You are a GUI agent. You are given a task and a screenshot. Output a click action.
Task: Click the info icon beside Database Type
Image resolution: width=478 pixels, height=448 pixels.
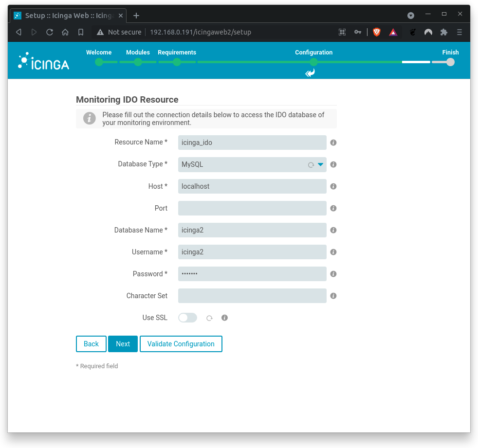click(x=333, y=164)
